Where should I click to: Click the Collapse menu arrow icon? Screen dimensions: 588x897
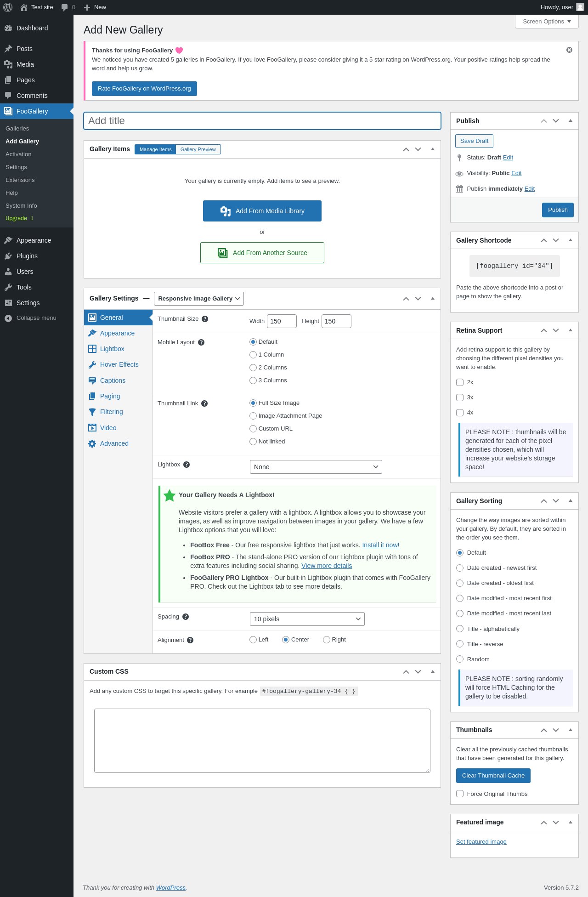(8, 318)
